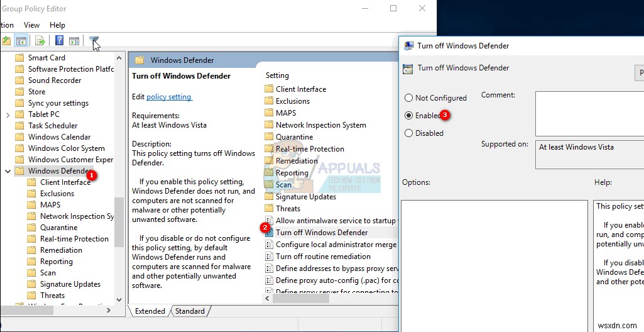The width and height of the screenshot is (644, 332).
Task: Click the Exclusions folder icon in the Setting list
Action: [x=269, y=101]
